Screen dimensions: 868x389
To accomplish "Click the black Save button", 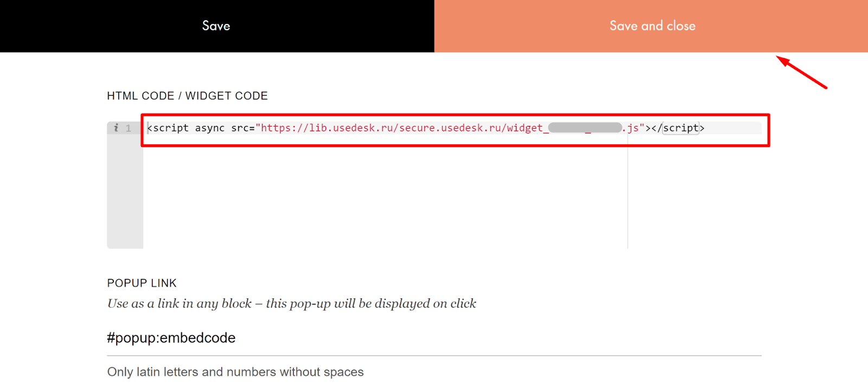I will (217, 26).
